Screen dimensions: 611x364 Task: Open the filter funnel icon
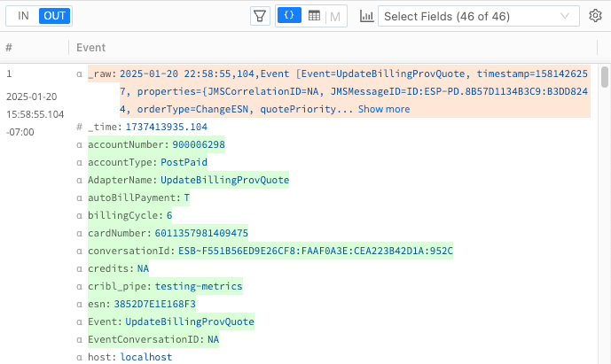[260, 16]
